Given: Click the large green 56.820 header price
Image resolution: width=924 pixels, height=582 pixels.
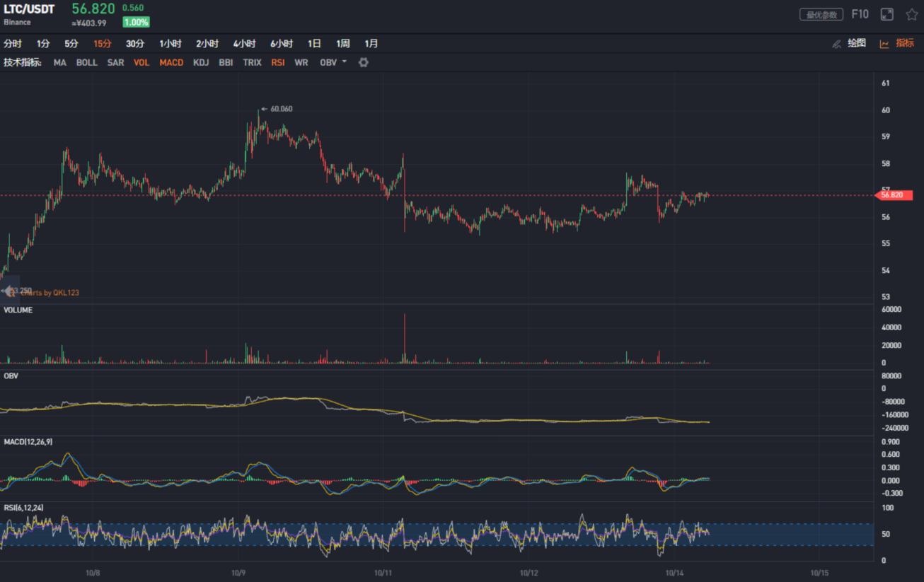Looking at the screenshot, I should 93,8.
